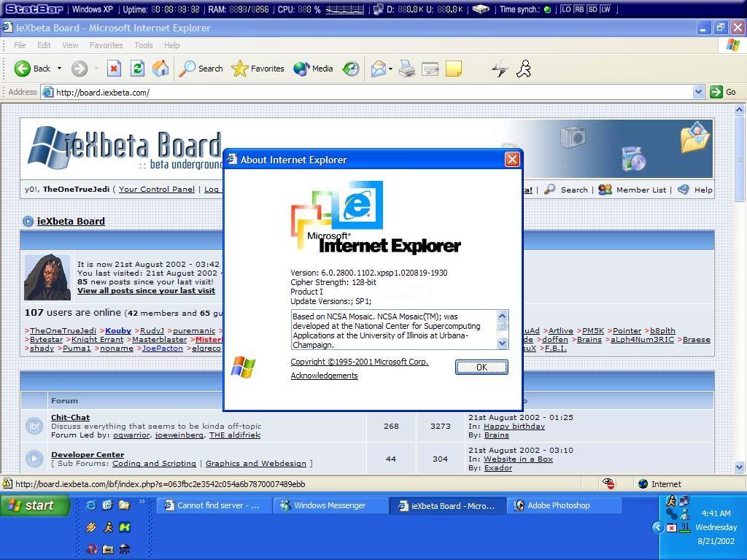Click the Internet security zone indicator
The width and height of the screenshot is (747, 560).
click(659, 484)
